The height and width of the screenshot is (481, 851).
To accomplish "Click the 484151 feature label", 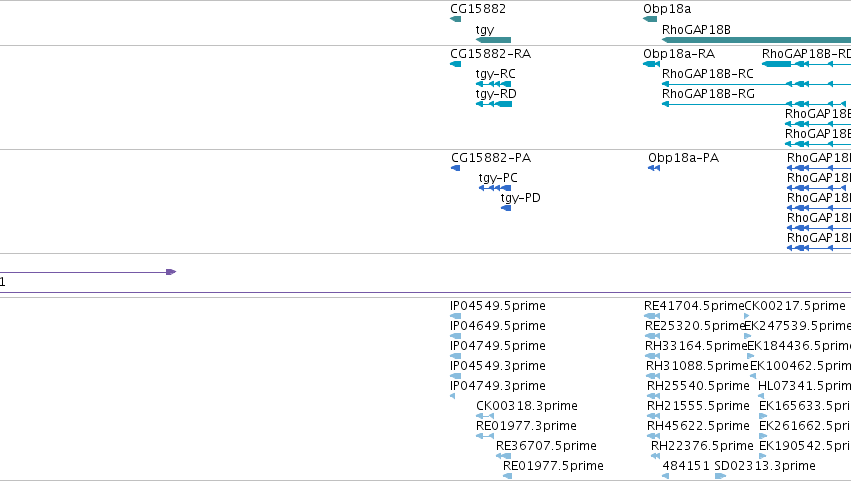I will click(x=686, y=466).
